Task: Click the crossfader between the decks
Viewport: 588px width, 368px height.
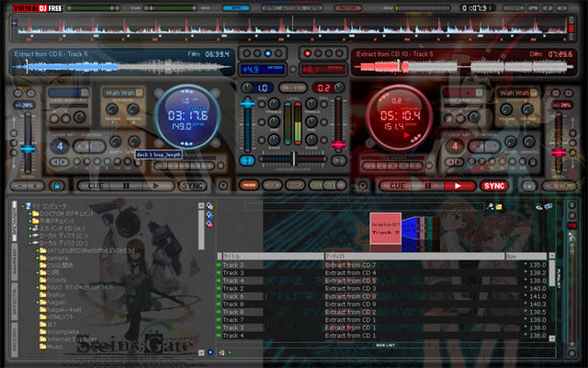Action: click(x=294, y=159)
